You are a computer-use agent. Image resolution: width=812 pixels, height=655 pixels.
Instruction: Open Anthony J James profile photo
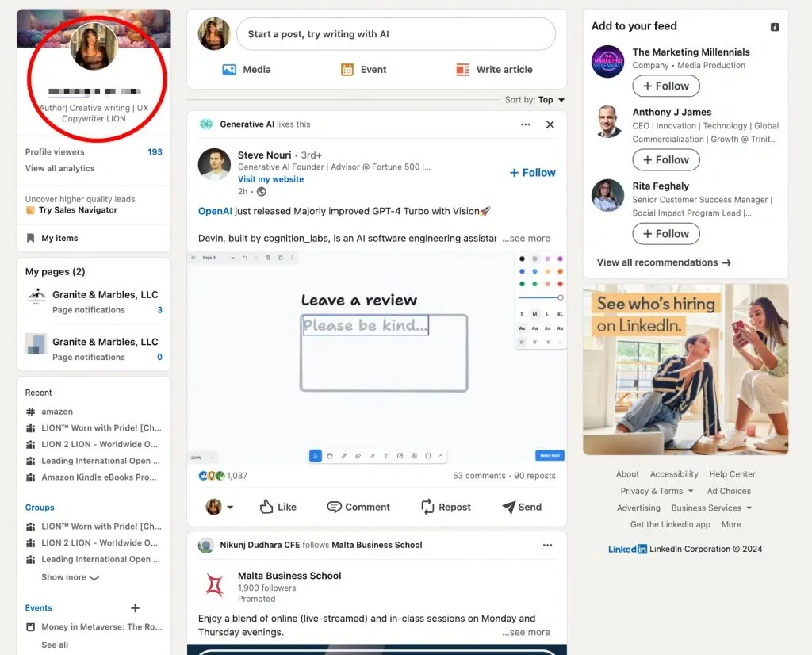coord(607,121)
